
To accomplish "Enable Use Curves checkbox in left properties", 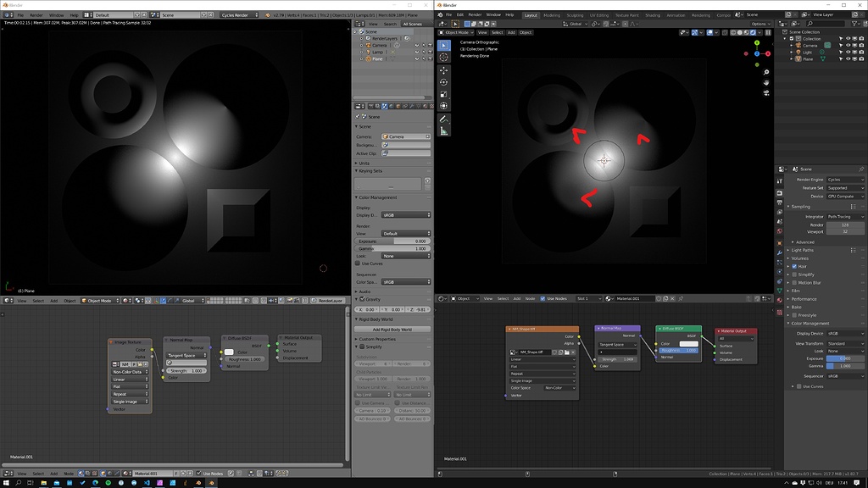I will tap(358, 263).
